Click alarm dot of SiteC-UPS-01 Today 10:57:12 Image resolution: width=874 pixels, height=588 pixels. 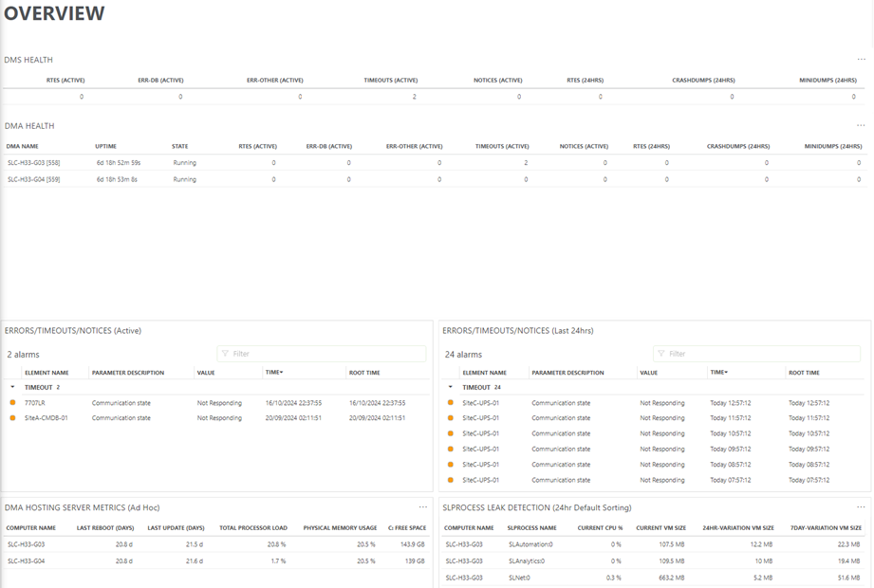(x=451, y=433)
